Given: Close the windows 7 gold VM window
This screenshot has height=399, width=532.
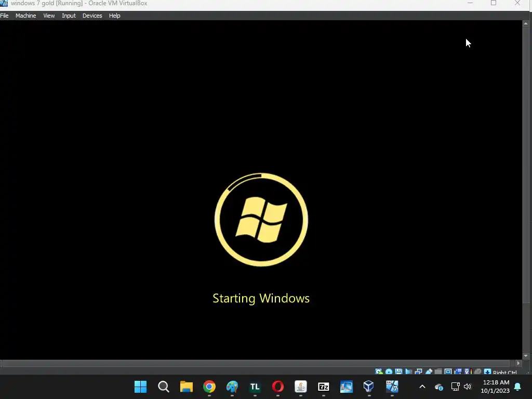Looking at the screenshot, I should coord(517,3).
